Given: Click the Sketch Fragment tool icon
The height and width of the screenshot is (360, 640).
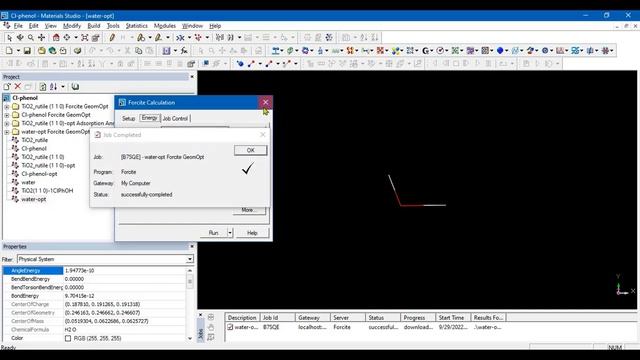Looking at the screenshot, I should click(158, 38).
